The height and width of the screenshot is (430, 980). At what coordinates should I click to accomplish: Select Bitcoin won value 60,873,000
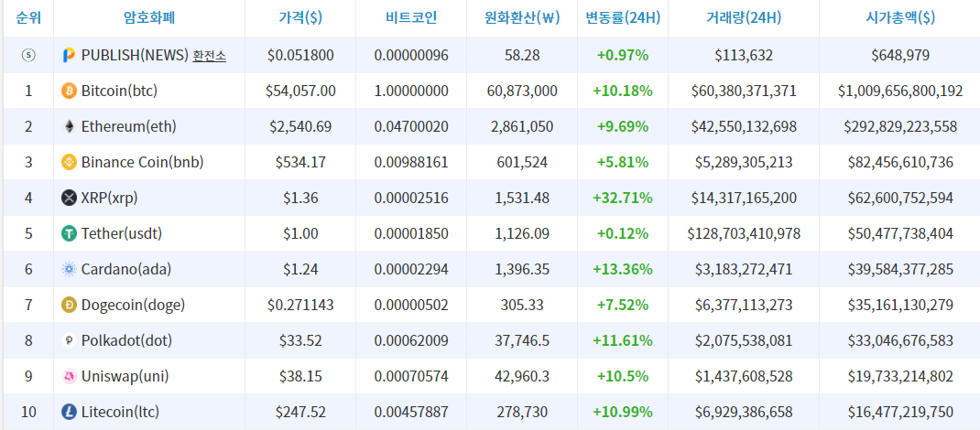[522, 91]
